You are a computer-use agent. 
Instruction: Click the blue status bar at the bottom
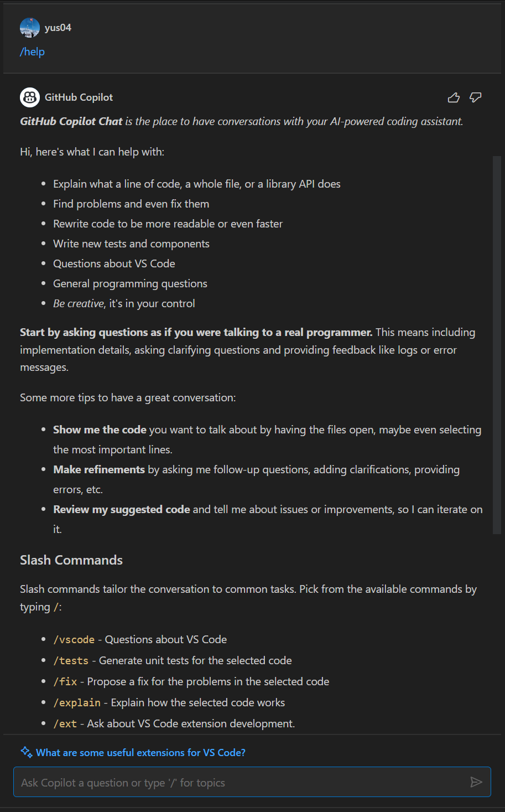[x=252, y=809]
